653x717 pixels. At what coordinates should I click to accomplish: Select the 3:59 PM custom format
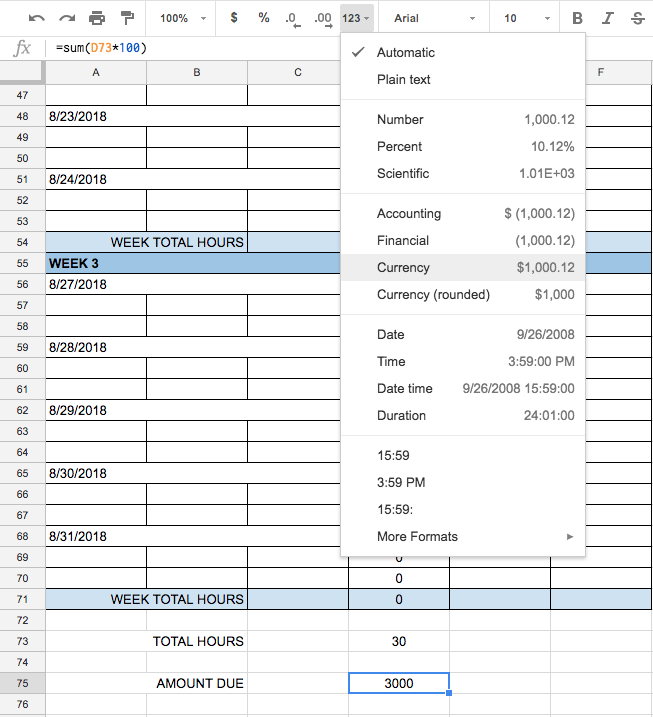(463, 482)
